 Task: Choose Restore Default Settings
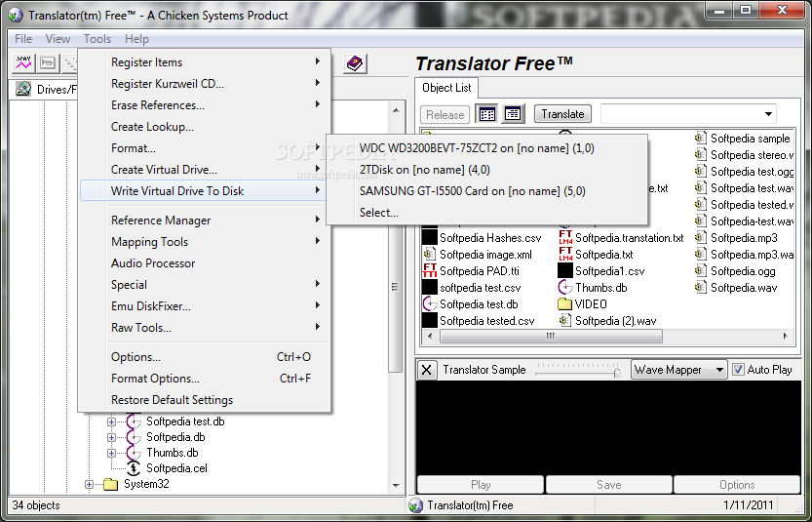[205, 400]
